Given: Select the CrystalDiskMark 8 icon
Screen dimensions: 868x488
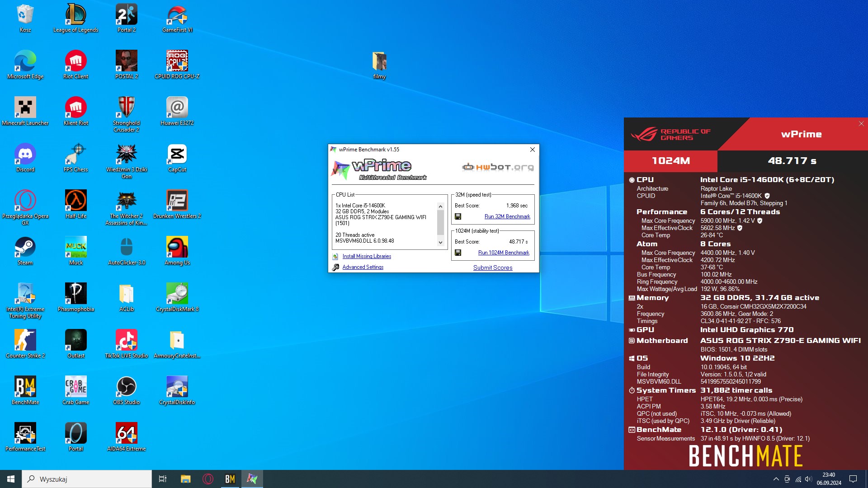Looking at the screenshot, I should pos(177,297).
